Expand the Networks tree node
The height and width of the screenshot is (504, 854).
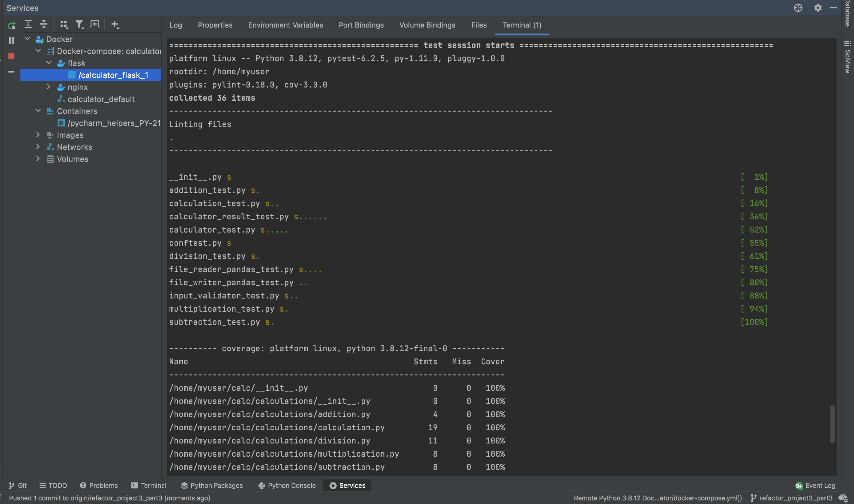38,147
